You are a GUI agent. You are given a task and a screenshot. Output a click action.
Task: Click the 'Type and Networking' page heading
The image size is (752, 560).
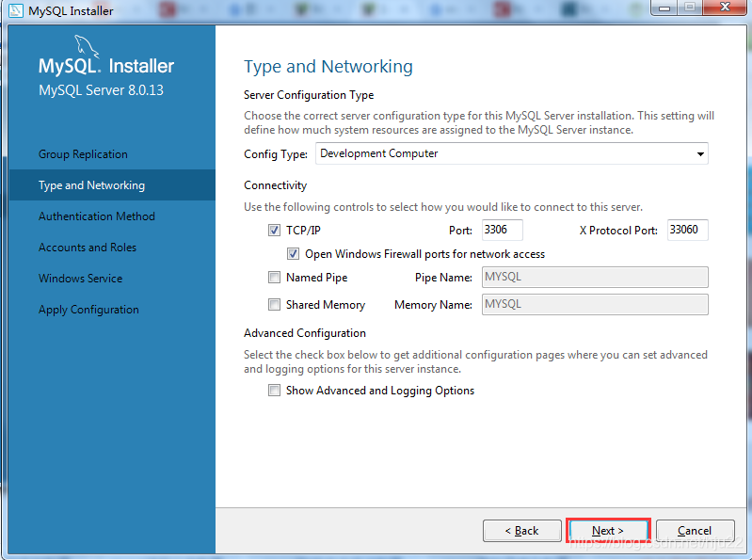point(328,67)
